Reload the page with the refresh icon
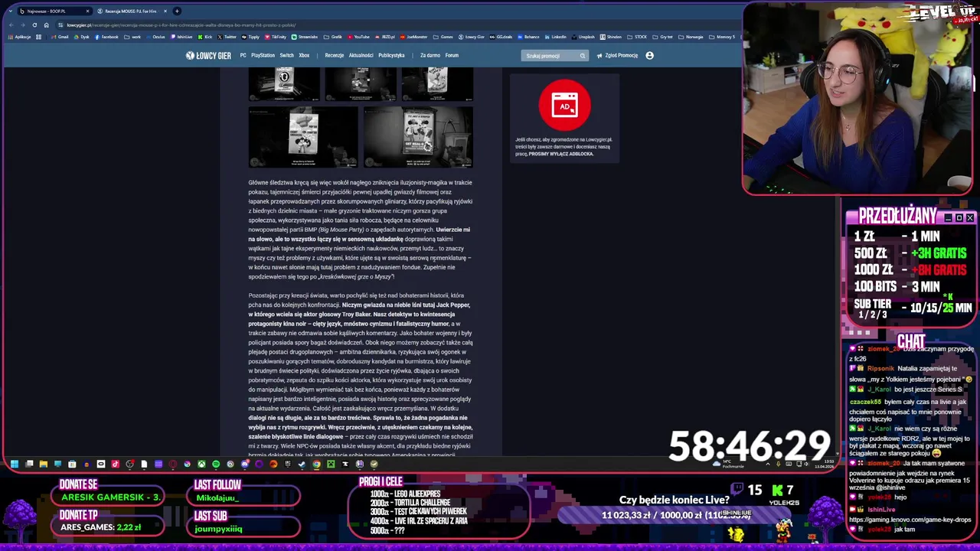 (x=34, y=24)
